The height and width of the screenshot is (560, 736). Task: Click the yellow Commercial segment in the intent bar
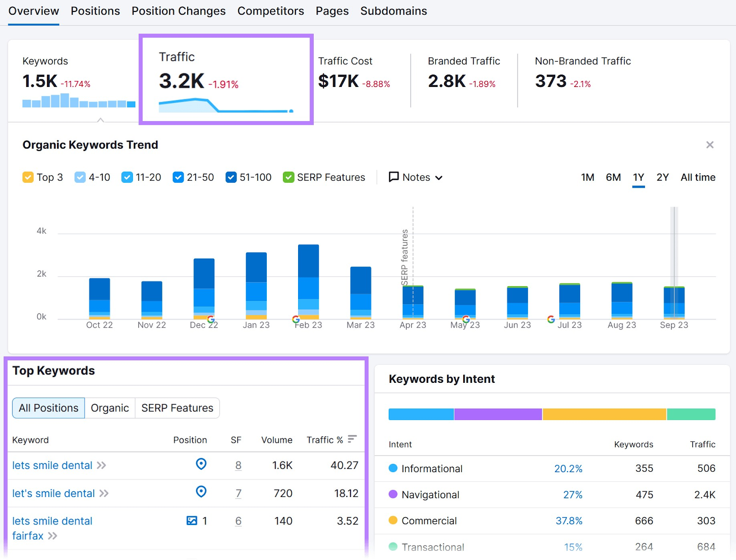[604, 414]
